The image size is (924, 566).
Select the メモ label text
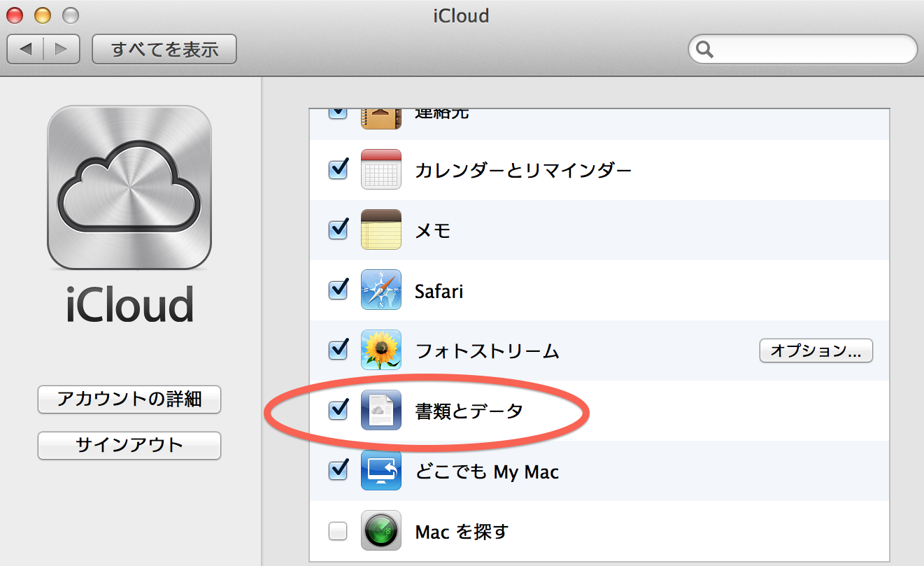tap(433, 230)
